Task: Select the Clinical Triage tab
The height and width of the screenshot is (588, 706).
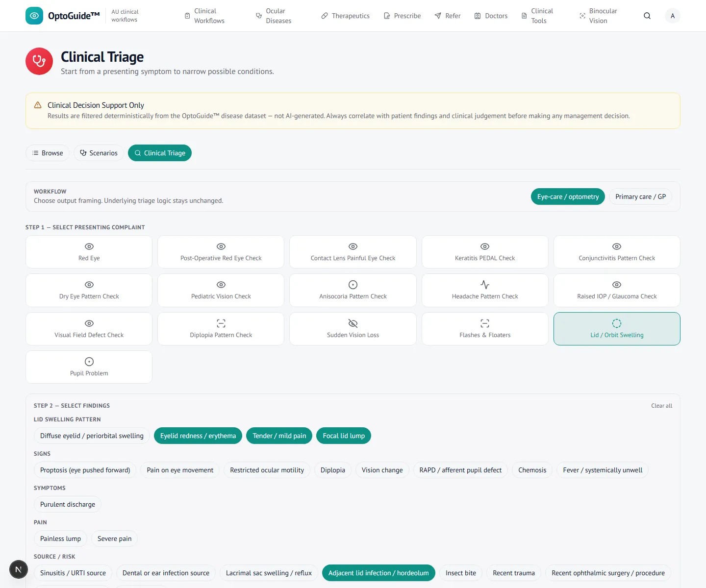Action: pos(160,153)
